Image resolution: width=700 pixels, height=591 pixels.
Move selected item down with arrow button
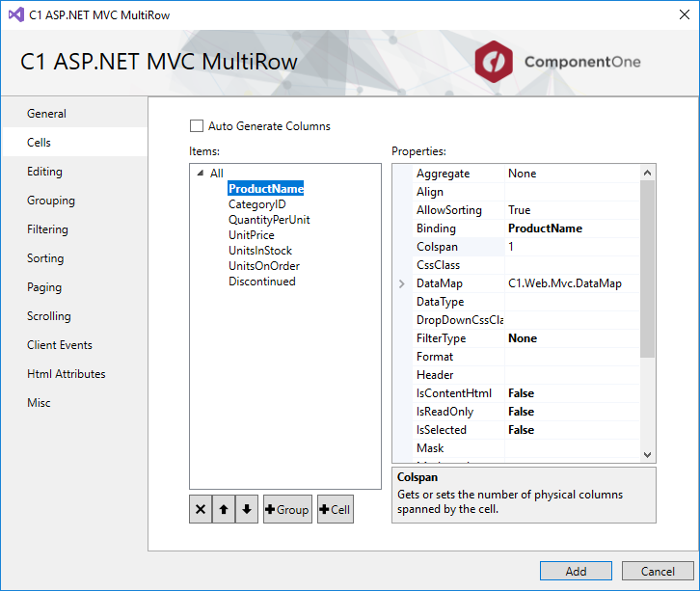click(x=247, y=509)
